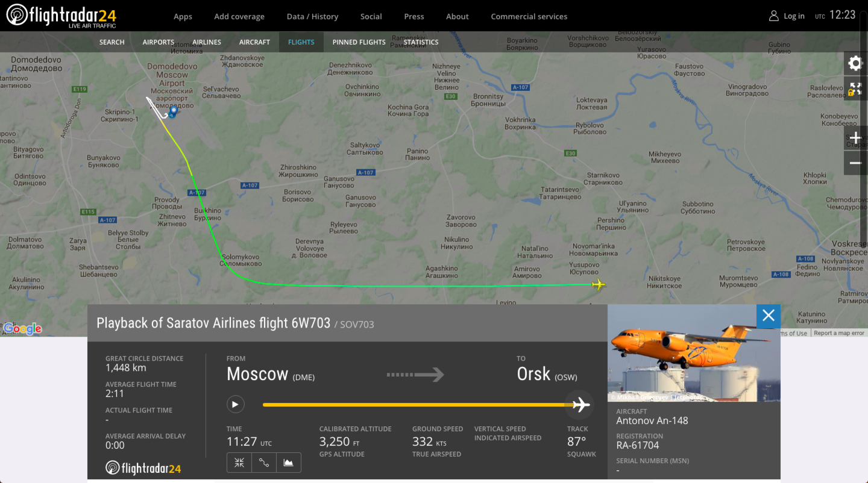Viewport: 868px width, 483px height.
Task: Click the track 87° value
Action: coord(577,442)
